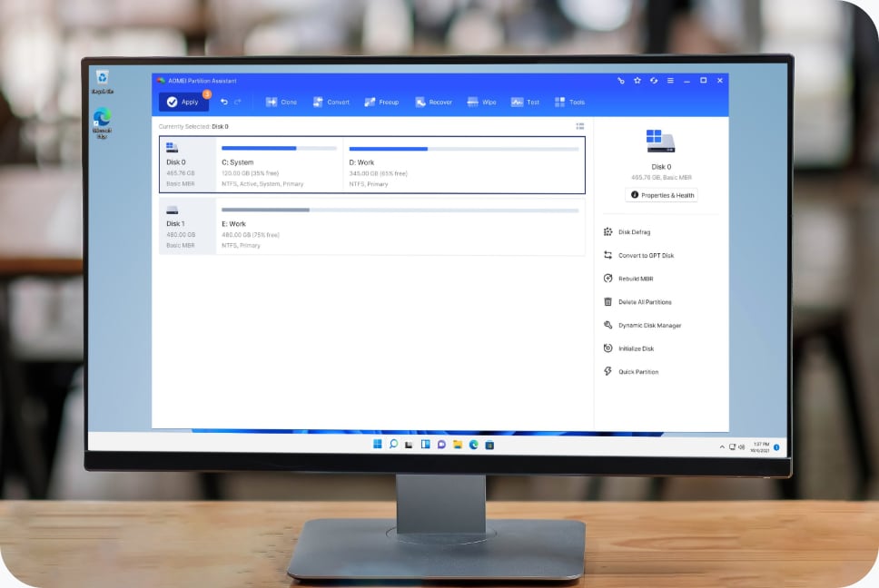Viewport: 879px width, 588px height.
Task: Toggle the disk list view mode icon
Action: pos(580,126)
